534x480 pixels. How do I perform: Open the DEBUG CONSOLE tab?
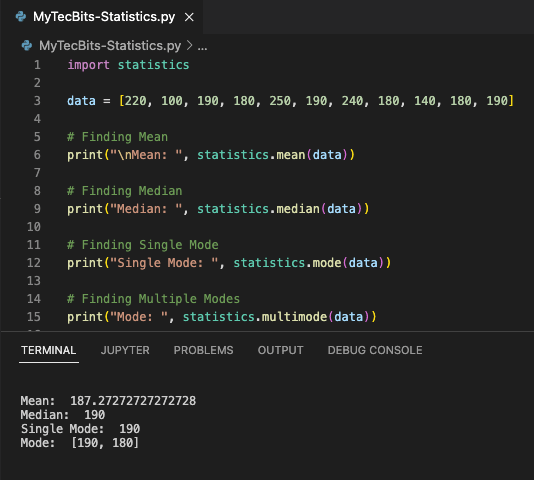tap(375, 350)
